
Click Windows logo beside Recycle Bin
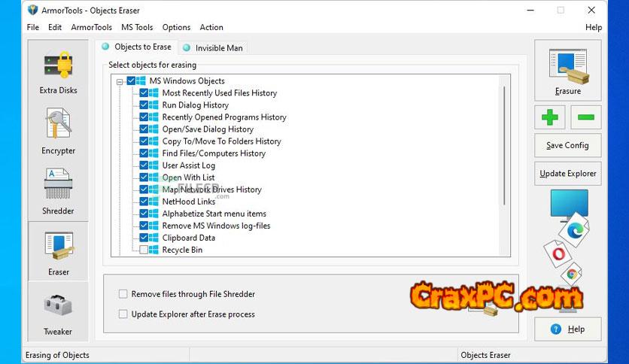point(153,250)
